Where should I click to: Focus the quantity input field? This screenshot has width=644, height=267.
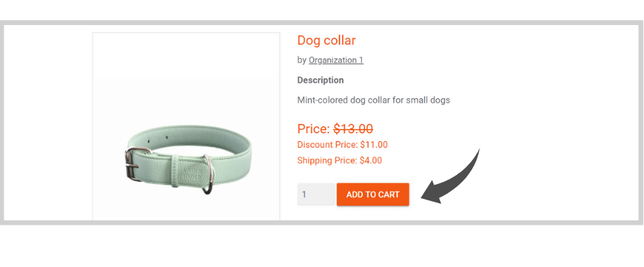tap(317, 194)
